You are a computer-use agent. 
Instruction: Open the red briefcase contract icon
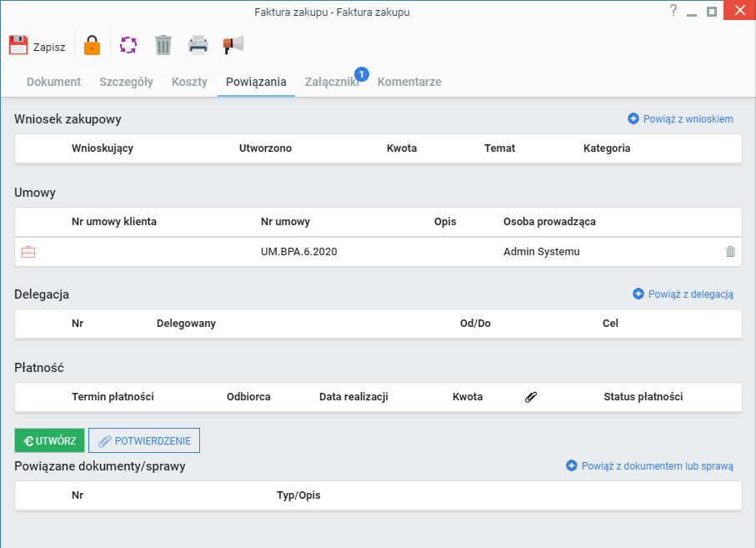[x=28, y=252]
